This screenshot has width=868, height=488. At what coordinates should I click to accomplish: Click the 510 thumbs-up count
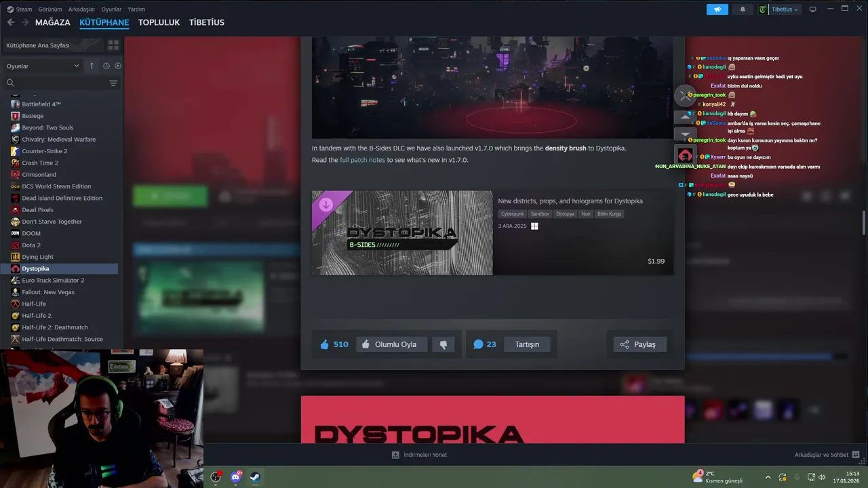[334, 344]
